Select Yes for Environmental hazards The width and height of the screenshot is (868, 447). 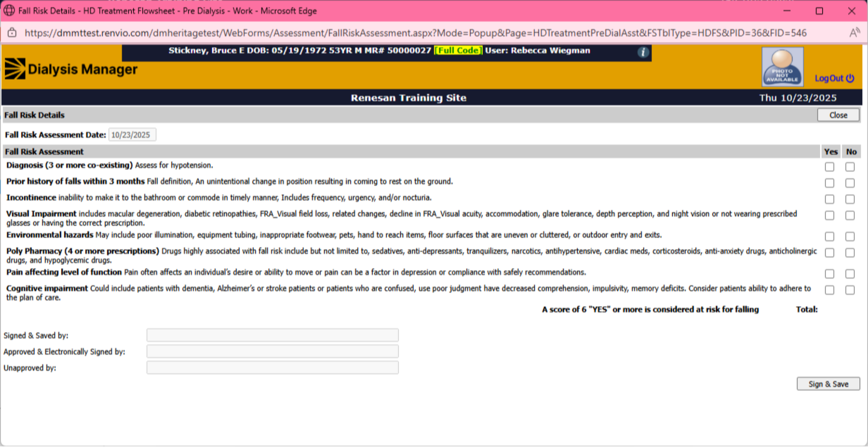(x=829, y=236)
